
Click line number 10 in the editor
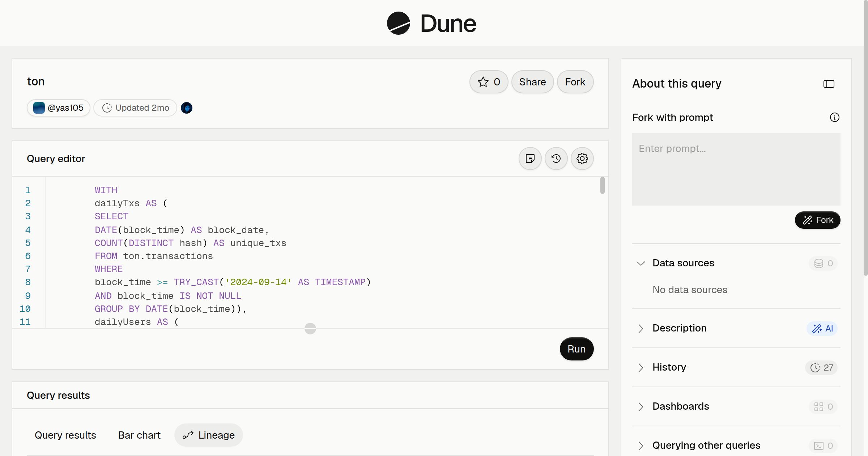[x=25, y=309]
